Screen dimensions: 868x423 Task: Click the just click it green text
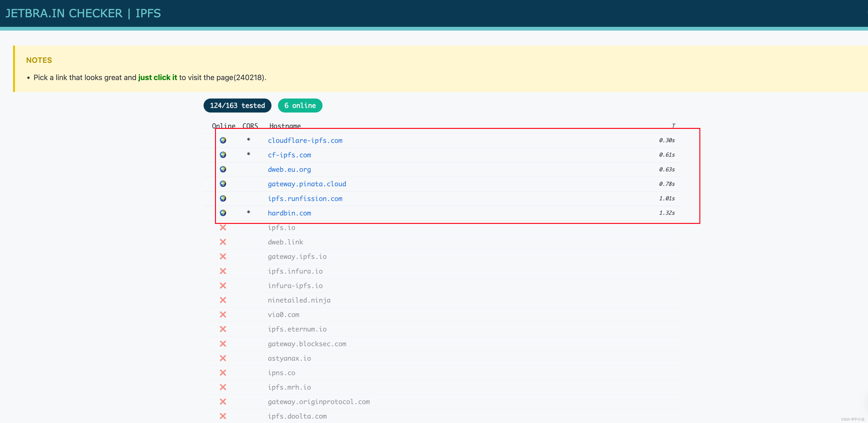157,77
